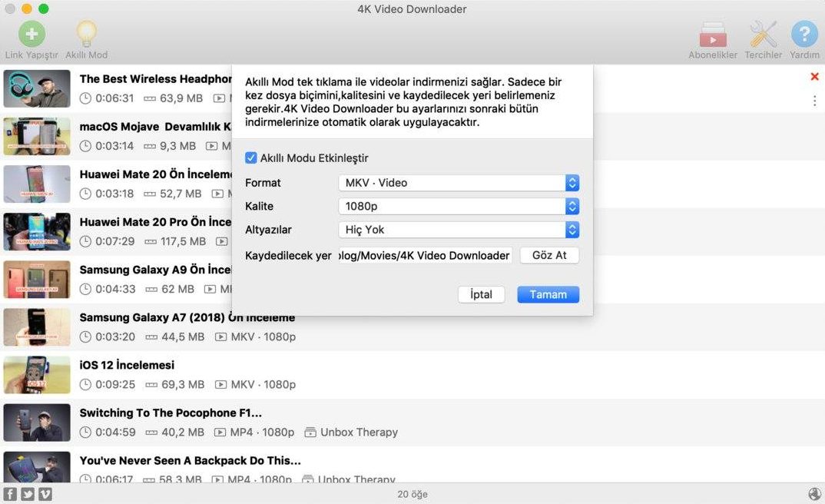This screenshot has height=504, width=825.
Task: Open the three-dot options menu for first video
Action: coord(814,101)
